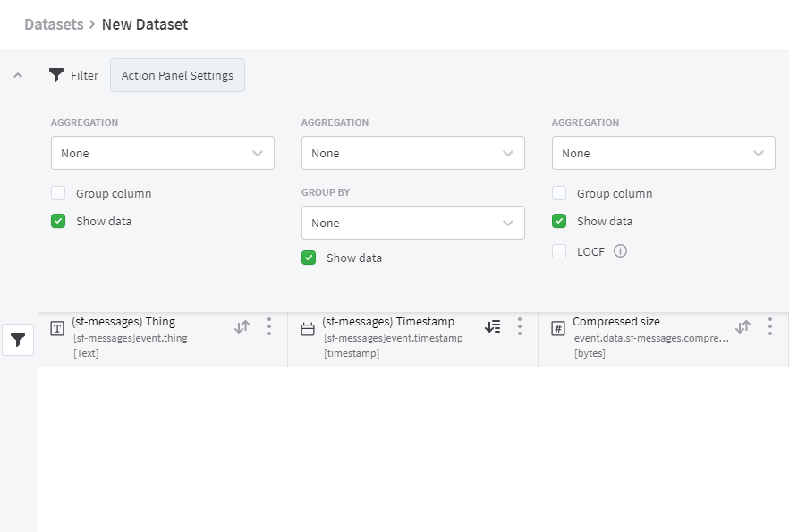The height and width of the screenshot is (532, 789).
Task: Sort the Compressed size column
Action: [742, 327]
